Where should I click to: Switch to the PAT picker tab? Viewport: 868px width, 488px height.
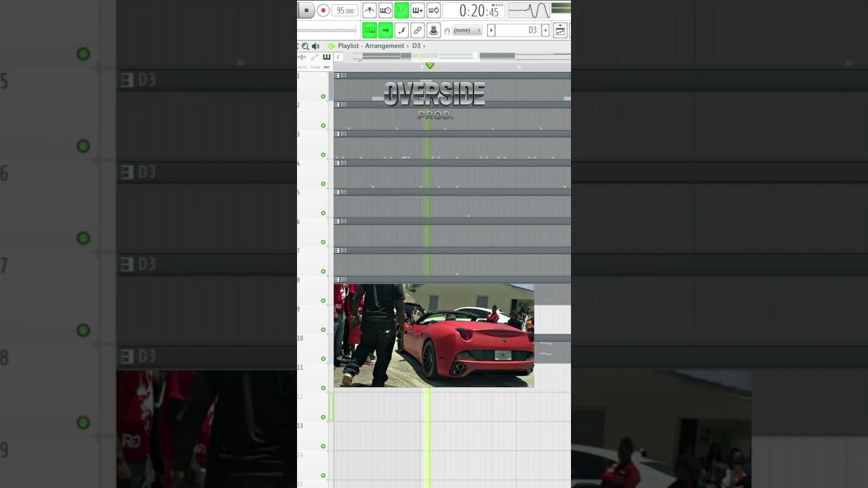click(327, 67)
